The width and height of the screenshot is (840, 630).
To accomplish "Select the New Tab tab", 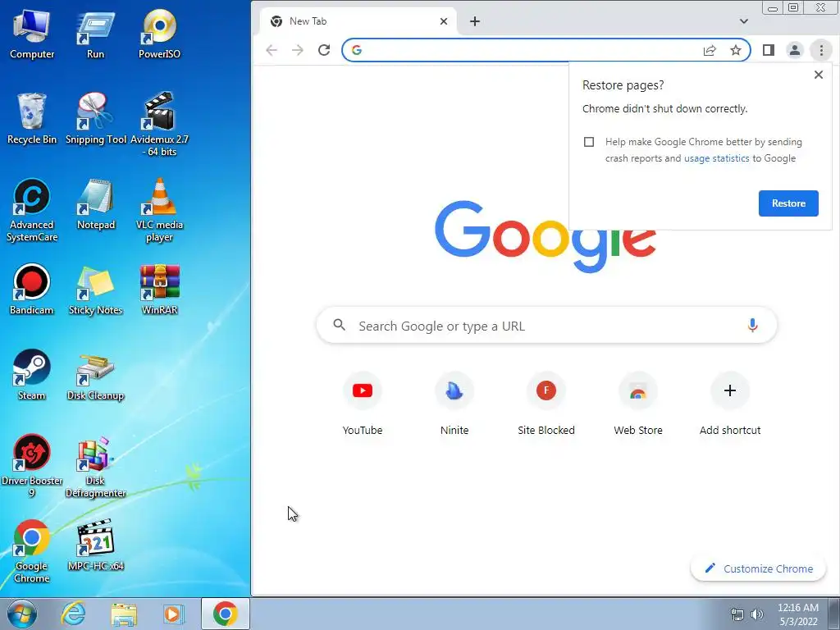I will [358, 21].
